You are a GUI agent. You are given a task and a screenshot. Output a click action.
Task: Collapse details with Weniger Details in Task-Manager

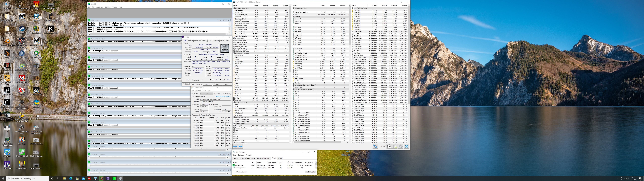click(x=240, y=172)
